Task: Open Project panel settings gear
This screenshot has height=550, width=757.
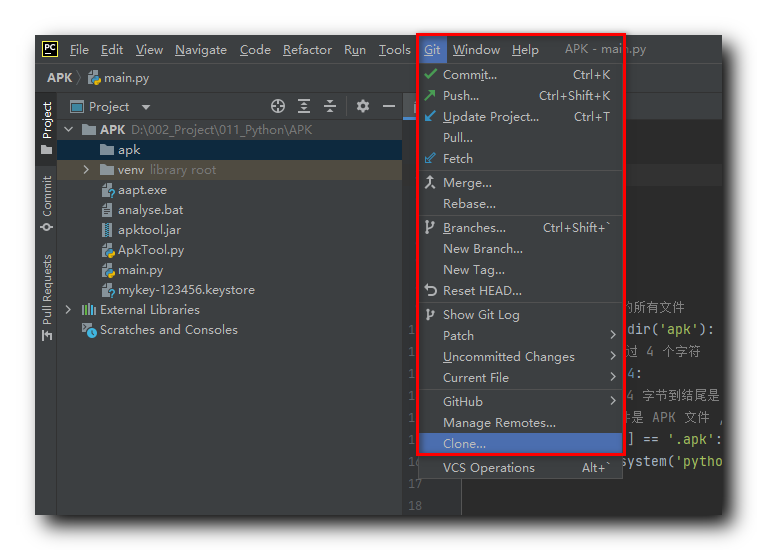Action: click(x=363, y=106)
